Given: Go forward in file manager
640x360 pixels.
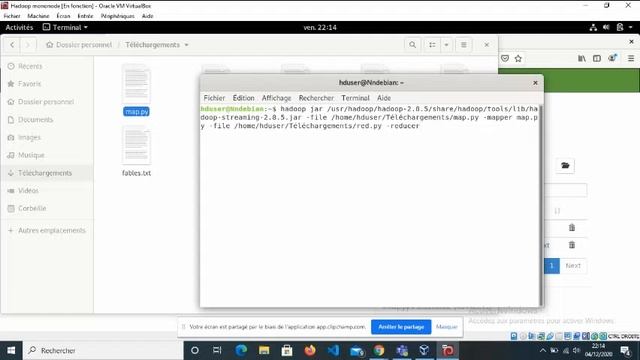Looking at the screenshot, I should tap(28, 45).
